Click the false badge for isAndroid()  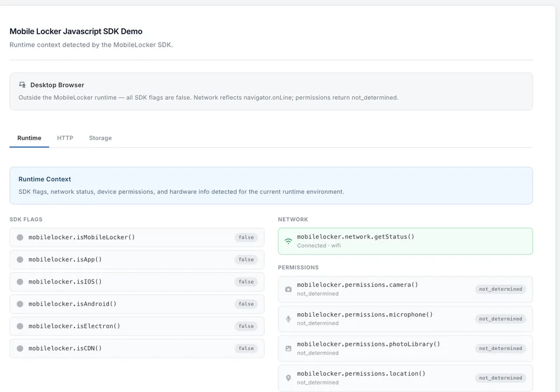pyautogui.click(x=246, y=304)
